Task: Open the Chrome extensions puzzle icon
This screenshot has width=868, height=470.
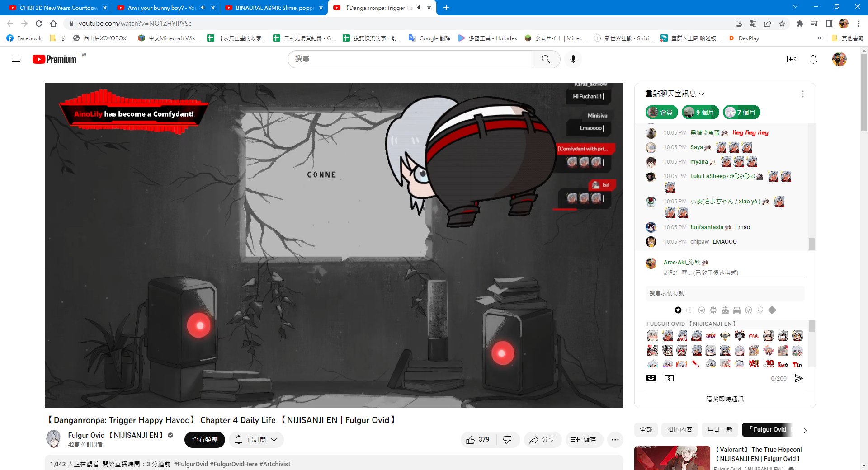Action: pos(799,23)
